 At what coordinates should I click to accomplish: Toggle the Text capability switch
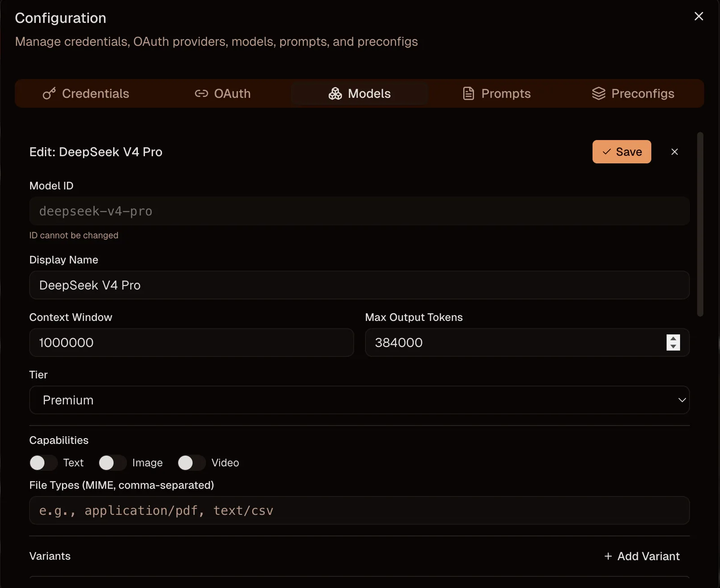tap(44, 463)
